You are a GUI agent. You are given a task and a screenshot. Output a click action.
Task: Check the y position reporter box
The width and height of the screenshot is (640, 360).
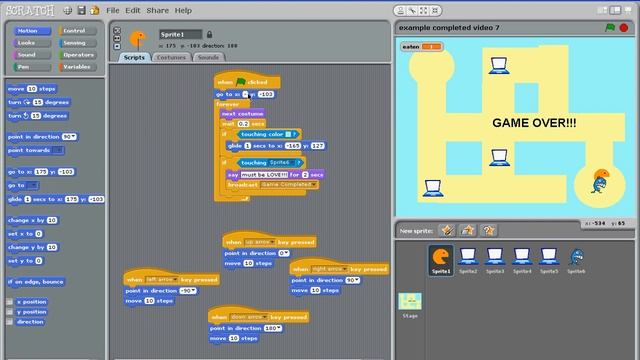[9, 312]
